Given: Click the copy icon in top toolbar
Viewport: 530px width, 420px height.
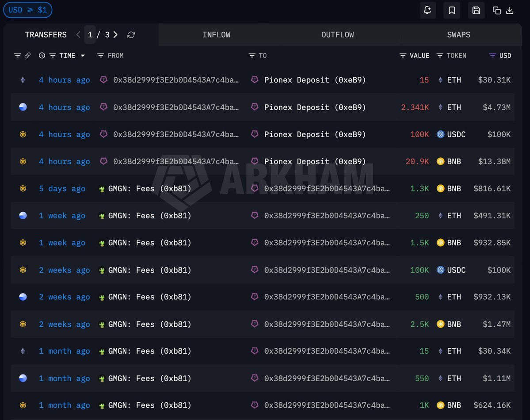Looking at the screenshot, I should coord(496,11).
